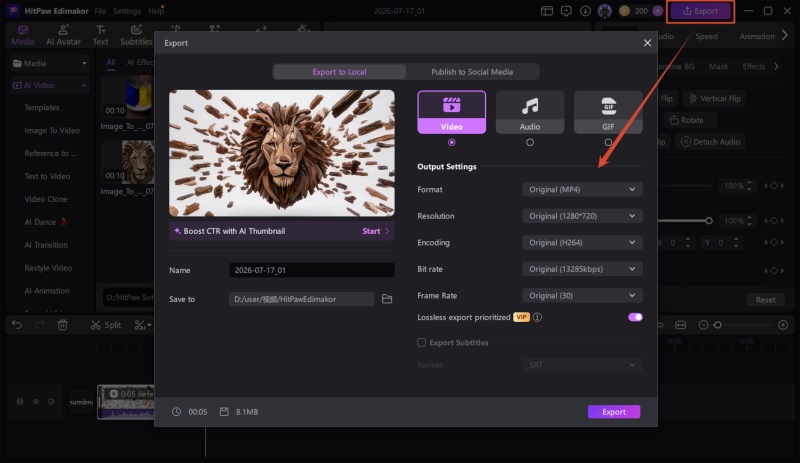Browse folder icon next to Save to
The image size is (800, 463).
point(387,299)
